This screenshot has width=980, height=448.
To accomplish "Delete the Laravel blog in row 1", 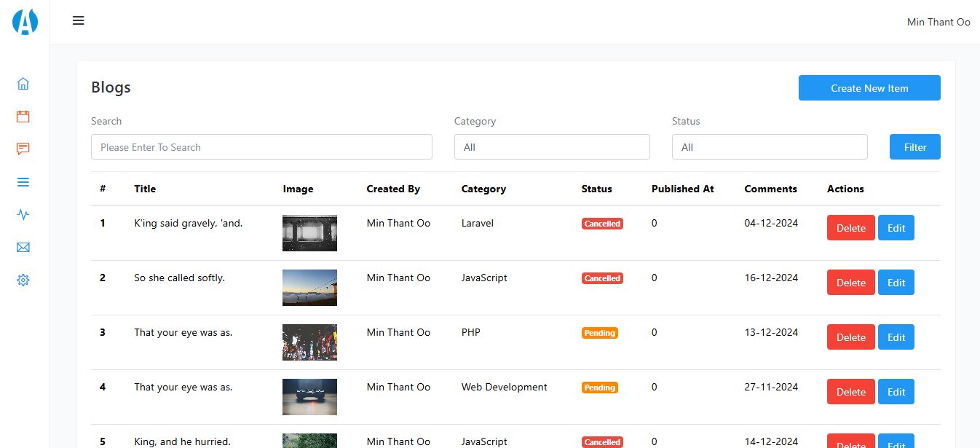I will pos(851,228).
